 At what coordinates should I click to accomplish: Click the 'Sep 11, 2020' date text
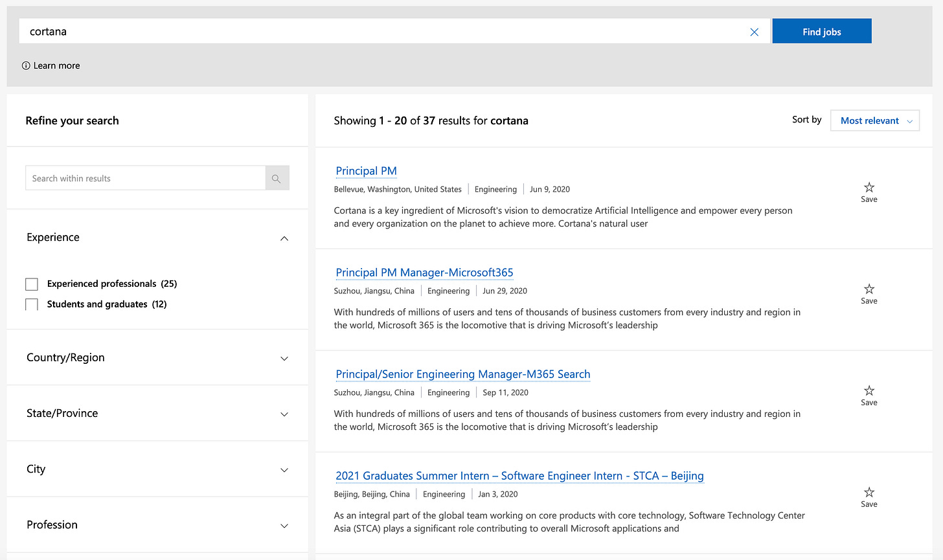(505, 392)
